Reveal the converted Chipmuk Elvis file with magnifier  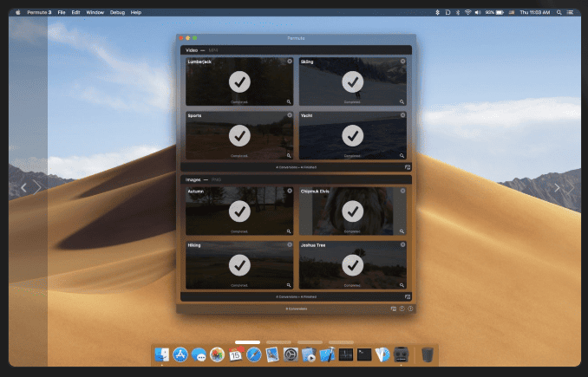point(402,231)
